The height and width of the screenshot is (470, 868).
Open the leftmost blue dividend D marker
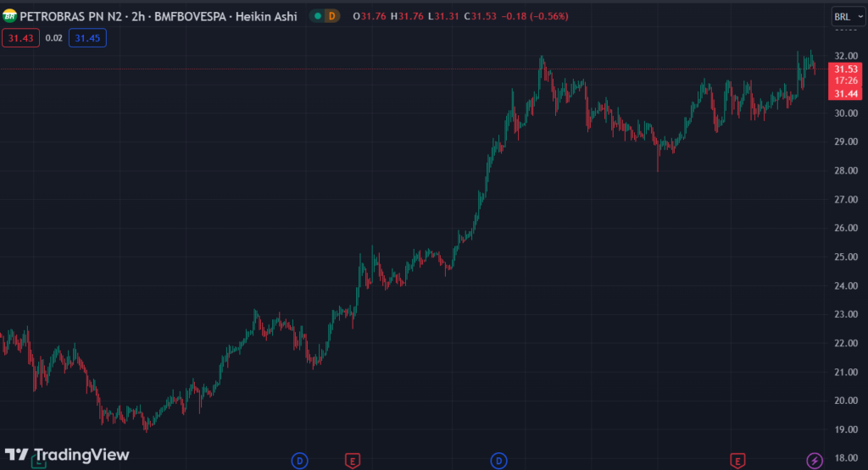(x=299, y=461)
